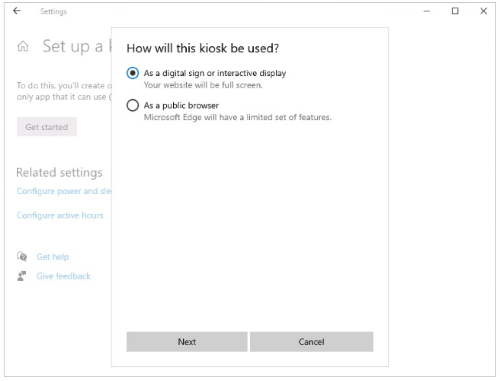Open Settings home via house icon
The height and width of the screenshot is (381, 500).
(x=23, y=46)
